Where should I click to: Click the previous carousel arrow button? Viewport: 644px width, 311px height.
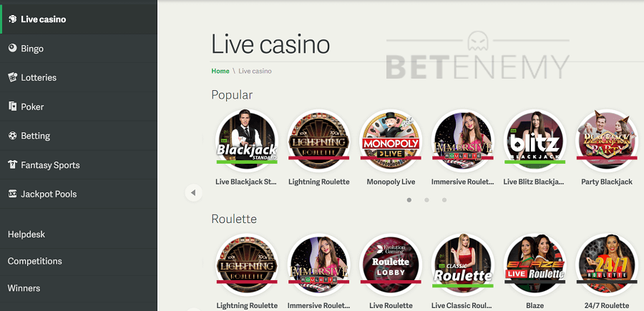coord(193,192)
